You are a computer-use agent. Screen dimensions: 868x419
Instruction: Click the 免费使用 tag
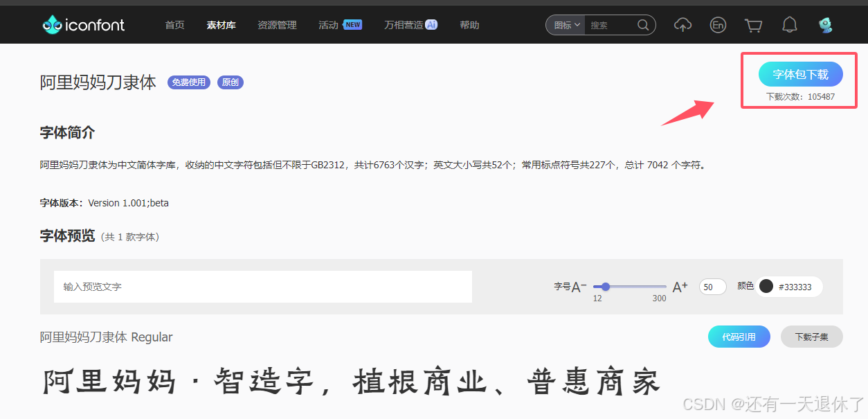click(189, 82)
